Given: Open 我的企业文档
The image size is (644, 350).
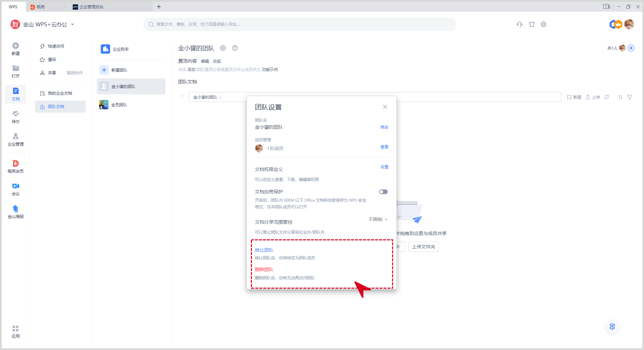Looking at the screenshot, I should click(x=60, y=93).
